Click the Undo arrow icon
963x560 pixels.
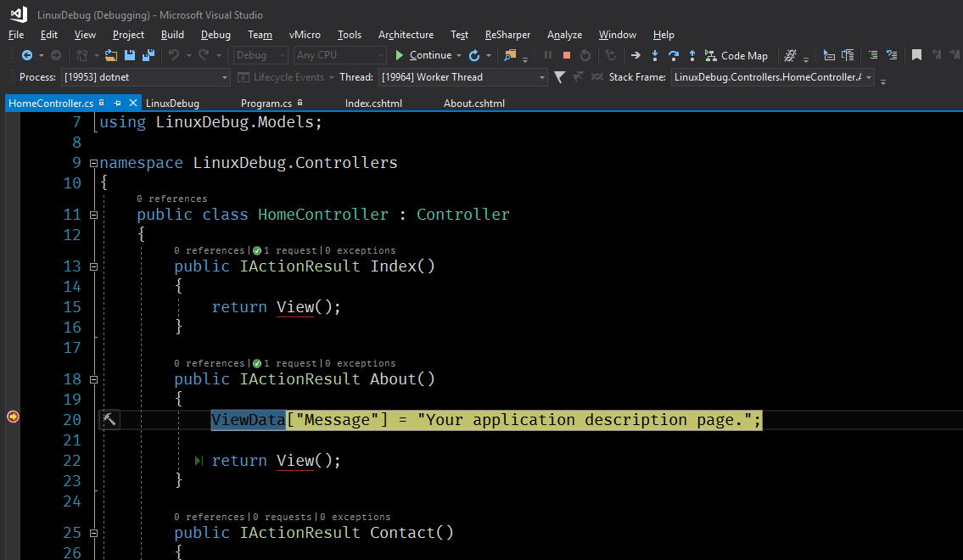tap(174, 55)
